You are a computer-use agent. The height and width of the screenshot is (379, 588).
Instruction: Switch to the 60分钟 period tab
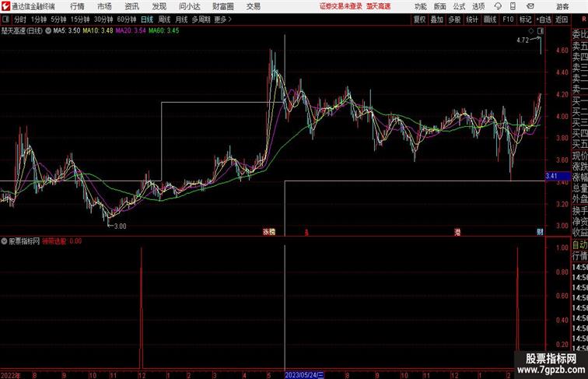click(127, 19)
